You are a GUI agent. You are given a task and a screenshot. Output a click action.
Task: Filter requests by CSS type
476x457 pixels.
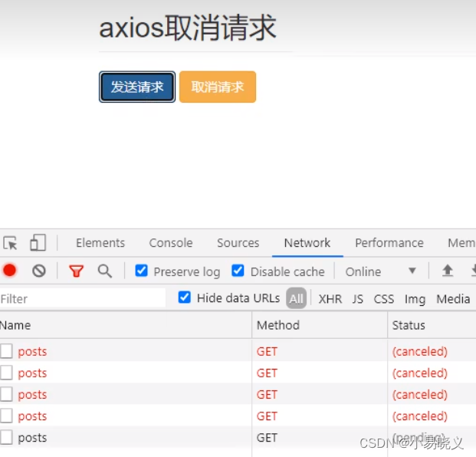[384, 299]
